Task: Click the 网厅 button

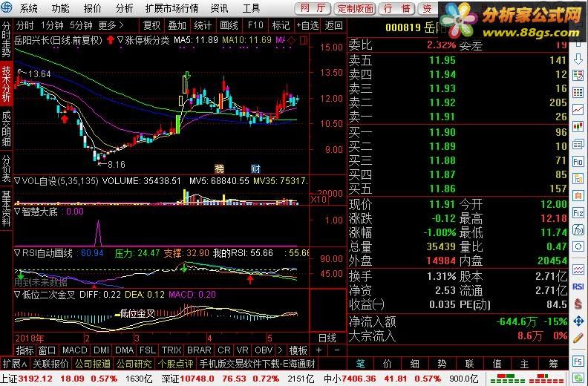Action: tap(313, 8)
